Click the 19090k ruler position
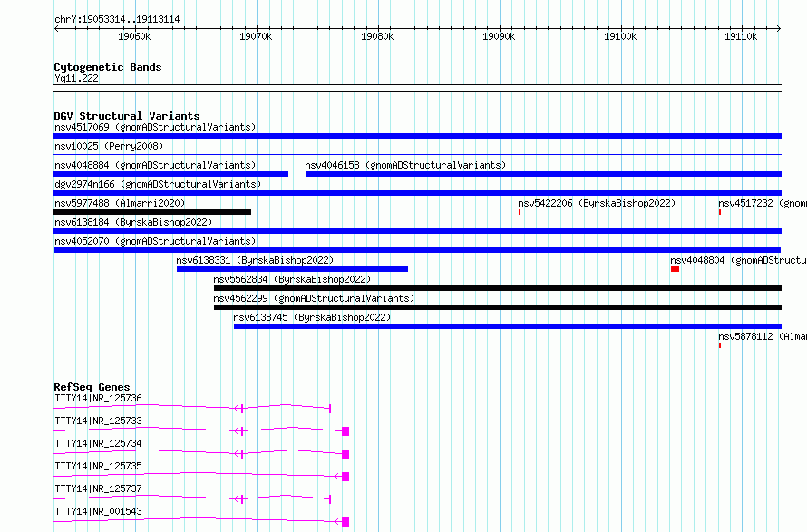Image resolution: width=807 pixels, height=532 pixels. (500, 36)
